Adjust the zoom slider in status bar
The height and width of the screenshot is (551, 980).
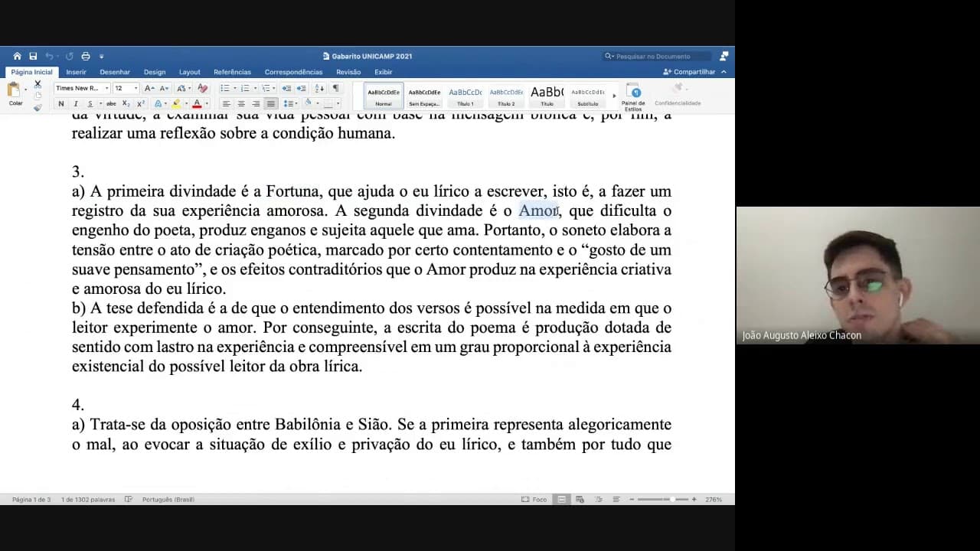[x=663, y=499]
